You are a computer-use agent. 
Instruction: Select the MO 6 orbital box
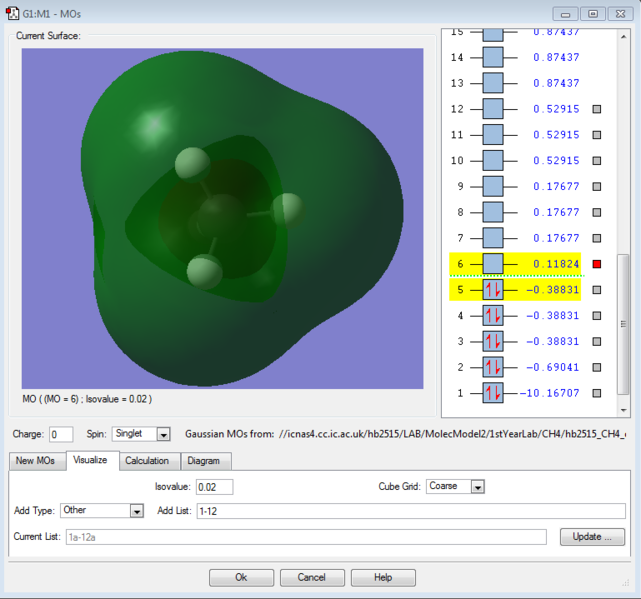(493, 264)
